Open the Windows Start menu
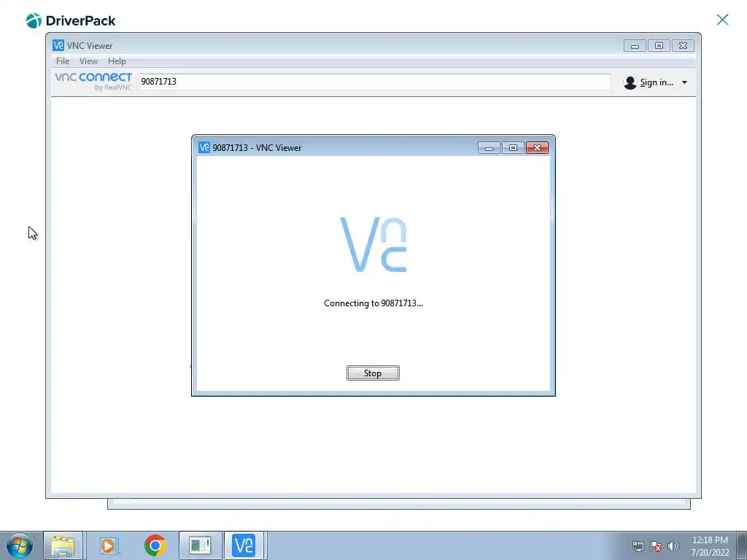Image resolution: width=747 pixels, height=560 pixels. (20, 545)
